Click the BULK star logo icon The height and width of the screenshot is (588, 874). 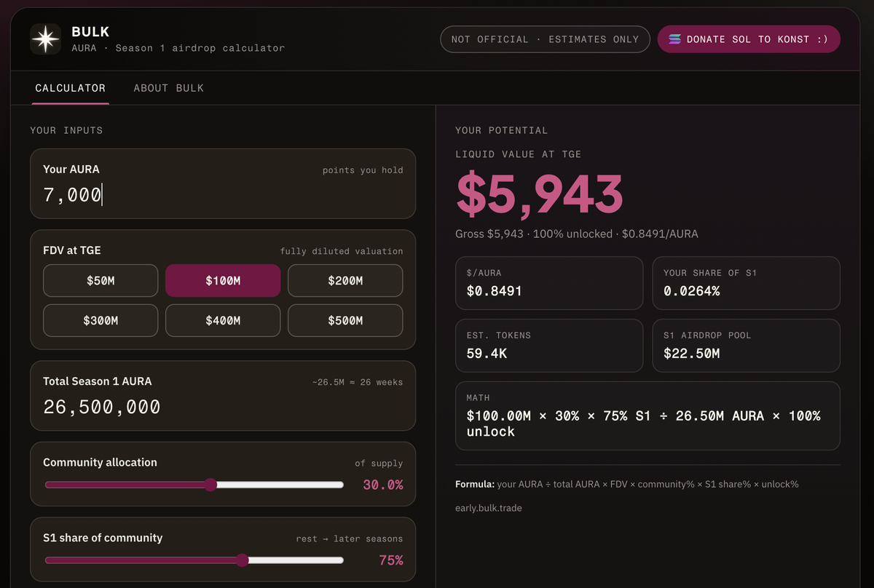45,39
